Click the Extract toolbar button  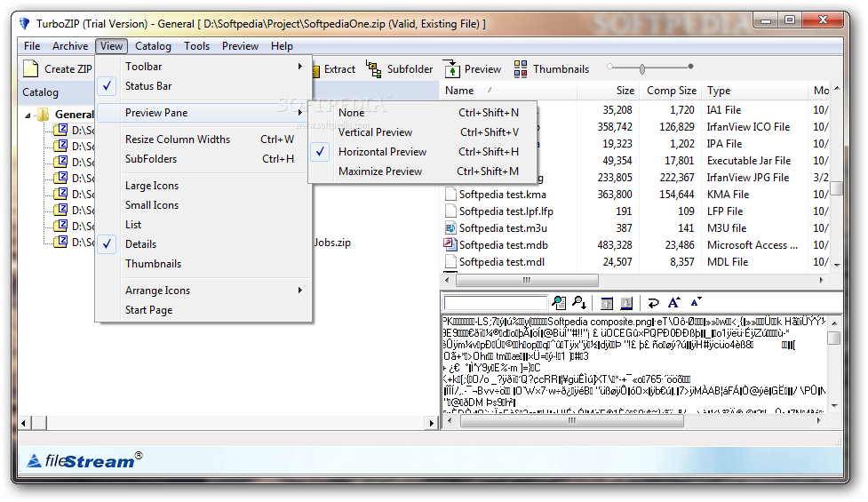click(334, 69)
